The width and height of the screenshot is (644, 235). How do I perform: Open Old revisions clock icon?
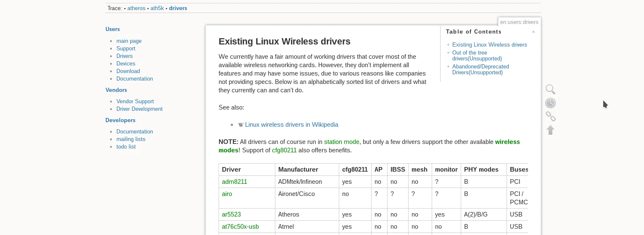550,103
